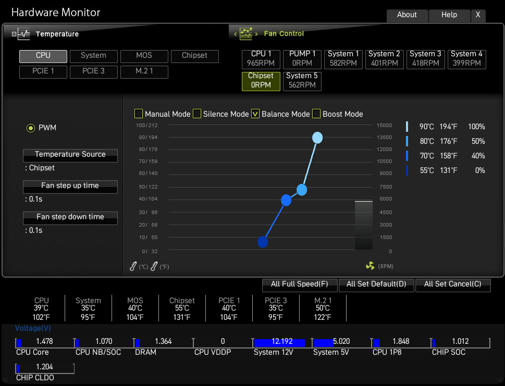Click the Voltage(V) section label
The image size is (505, 386).
pyautogui.click(x=33, y=328)
